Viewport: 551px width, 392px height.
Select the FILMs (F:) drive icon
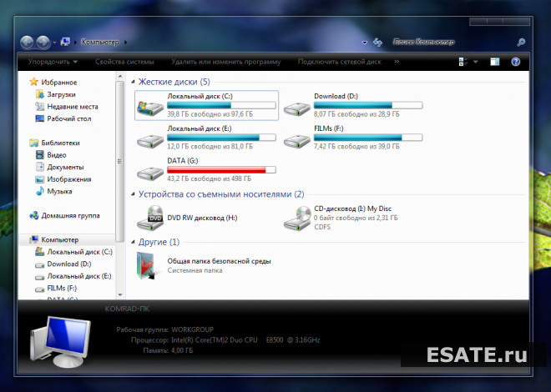coord(297,141)
